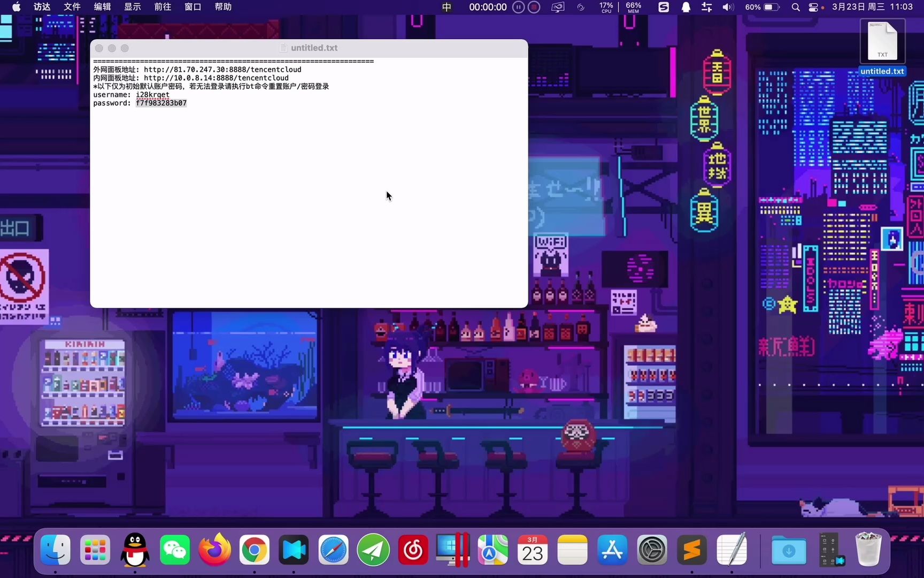Launch Parallels Desktop from the Dock
924x578 pixels.
coord(452,550)
